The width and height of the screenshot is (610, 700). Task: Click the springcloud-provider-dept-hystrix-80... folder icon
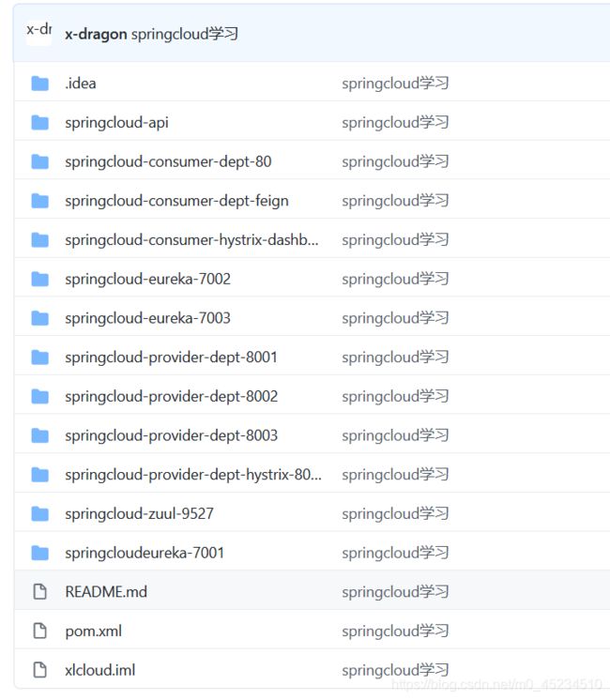[40, 475]
